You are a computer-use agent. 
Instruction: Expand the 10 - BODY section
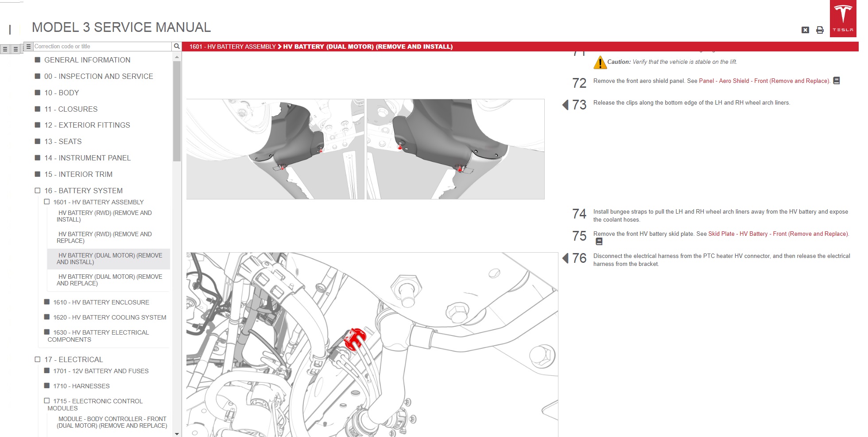click(x=38, y=93)
